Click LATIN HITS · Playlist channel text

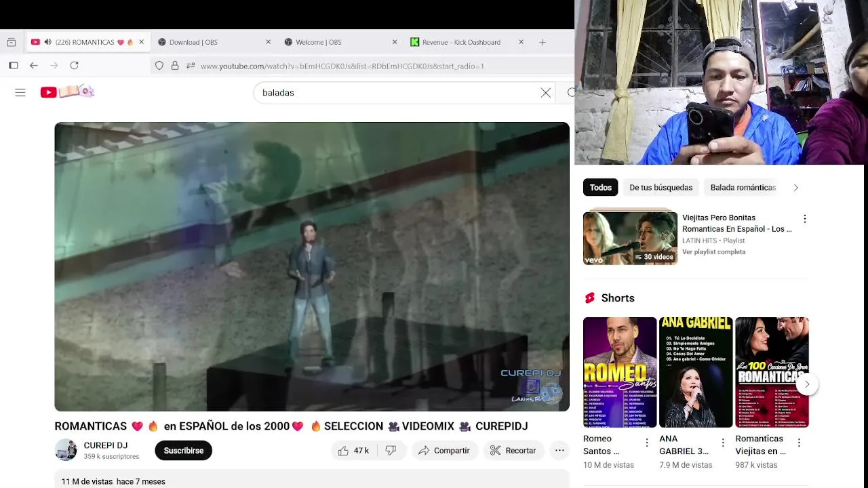713,241
